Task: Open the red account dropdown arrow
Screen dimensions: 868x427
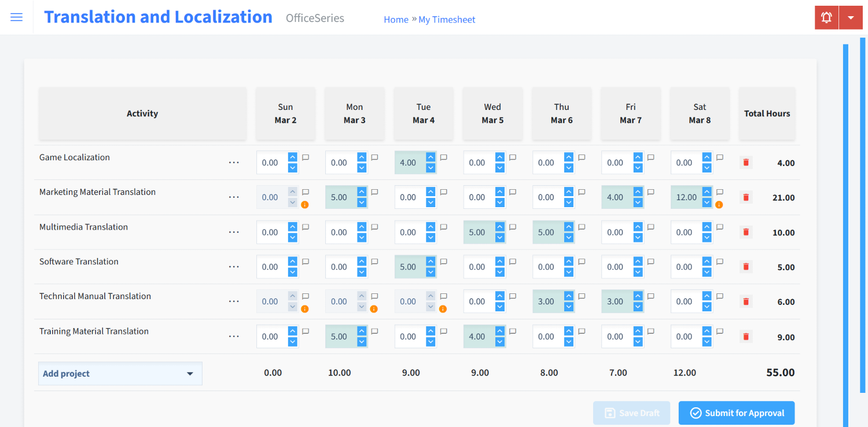Action: pyautogui.click(x=851, y=17)
